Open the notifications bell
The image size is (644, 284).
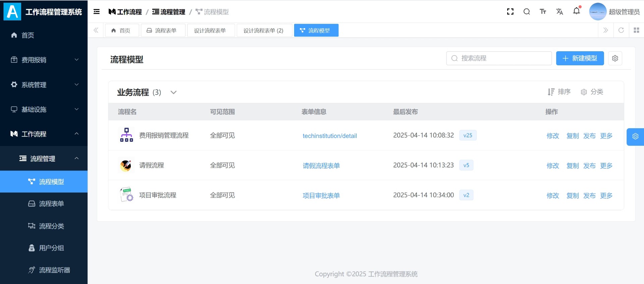point(577,11)
